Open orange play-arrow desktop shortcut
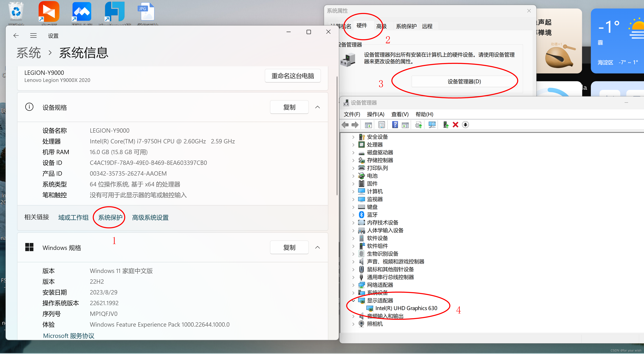 click(49, 11)
